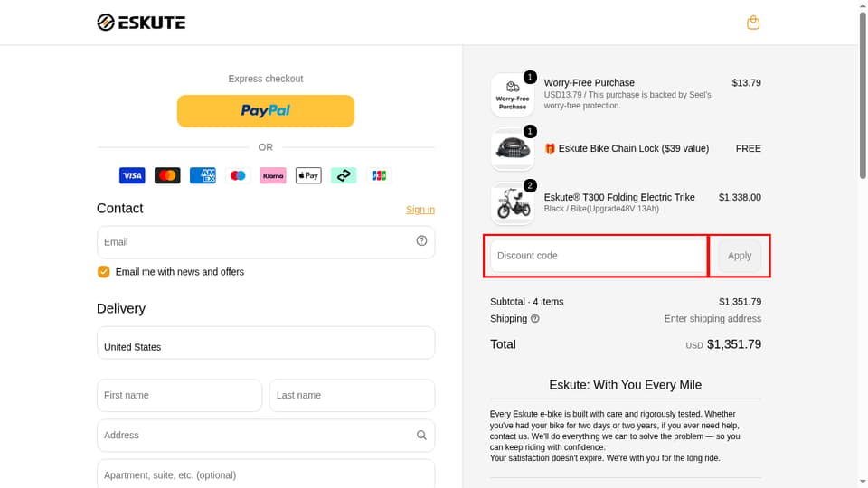This screenshot has width=868, height=488.
Task: Click 'Enter shipping address' text
Action: tap(712, 319)
